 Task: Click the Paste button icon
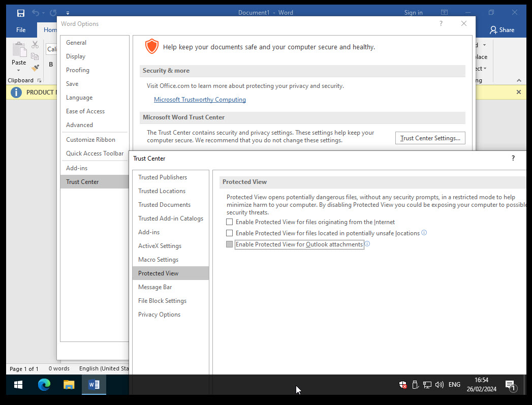point(19,49)
